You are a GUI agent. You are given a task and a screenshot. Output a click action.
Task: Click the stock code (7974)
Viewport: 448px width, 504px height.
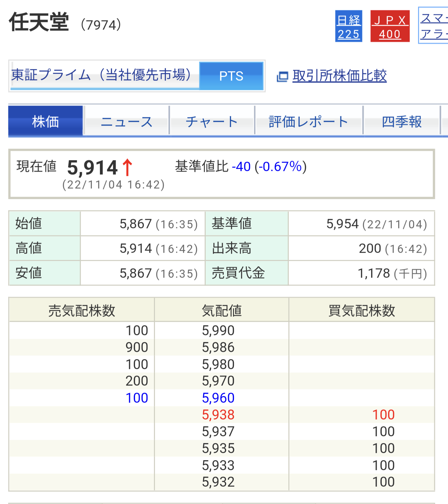point(101,25)
